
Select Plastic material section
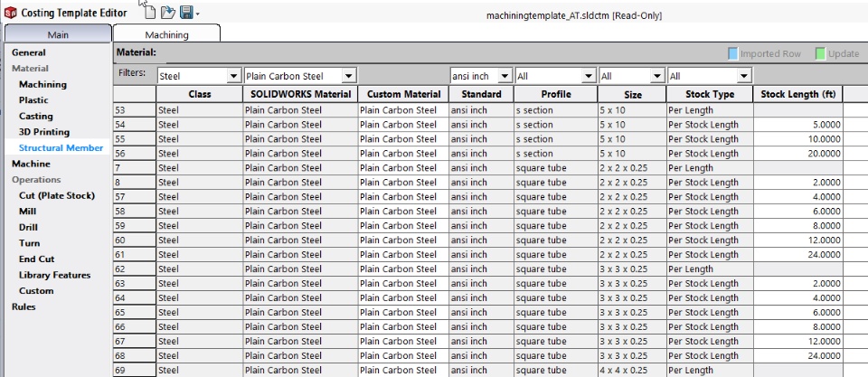pos(33,100)
